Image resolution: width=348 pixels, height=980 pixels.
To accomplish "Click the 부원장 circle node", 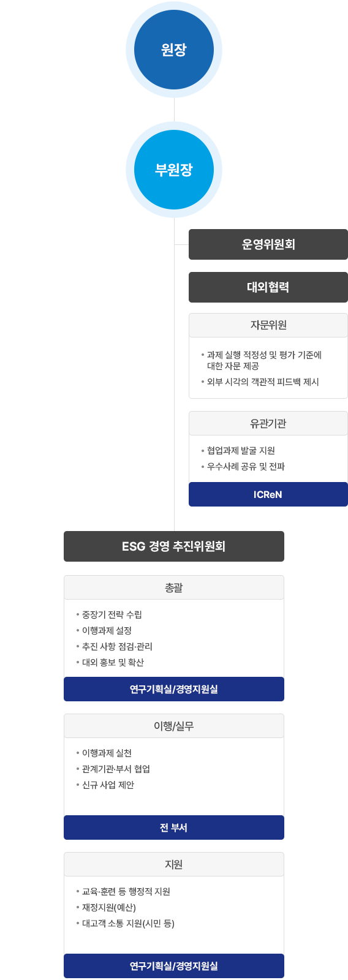I will (174, 170).
